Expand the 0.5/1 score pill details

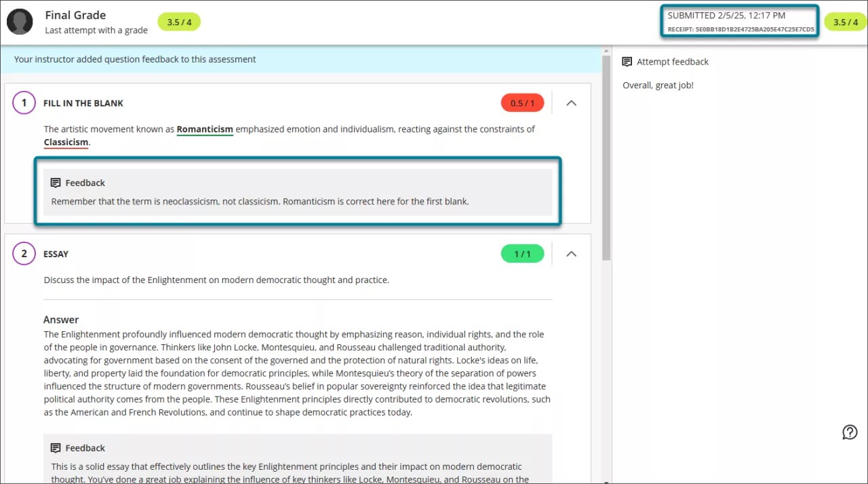(x=522, y=103)
